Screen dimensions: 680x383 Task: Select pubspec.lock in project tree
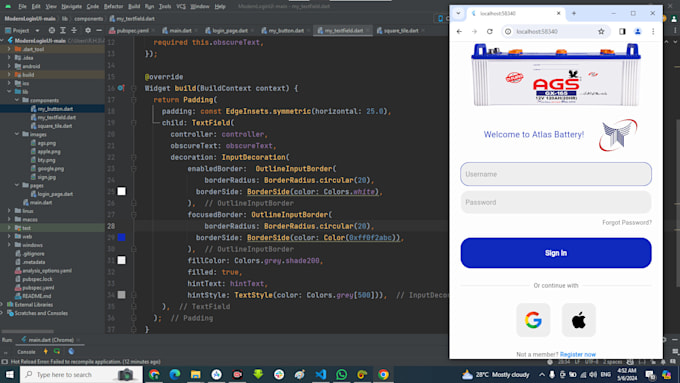click(37, 279)
